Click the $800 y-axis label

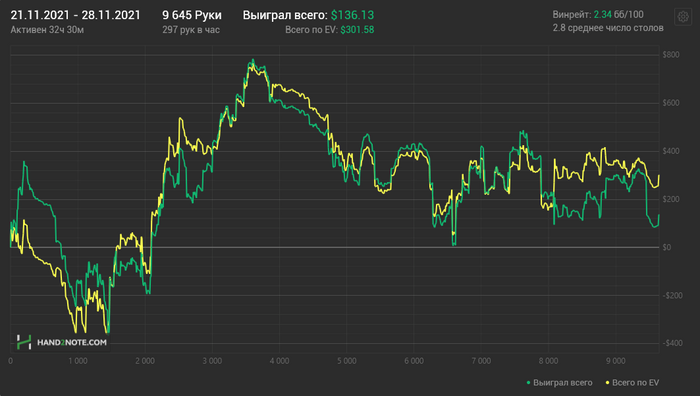(x=671, y=55)
